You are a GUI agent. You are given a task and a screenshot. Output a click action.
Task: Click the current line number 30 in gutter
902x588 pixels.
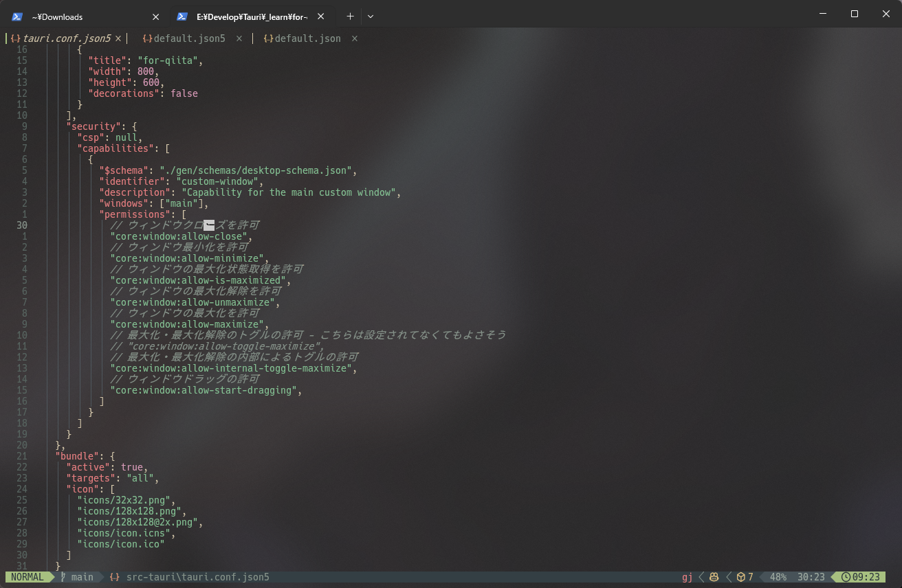click(22, 225)
